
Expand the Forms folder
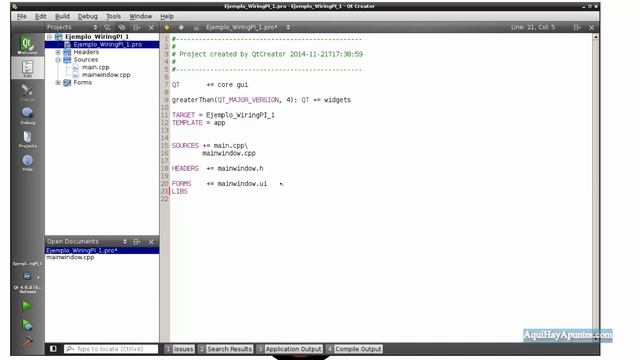(x=58, y=82)
